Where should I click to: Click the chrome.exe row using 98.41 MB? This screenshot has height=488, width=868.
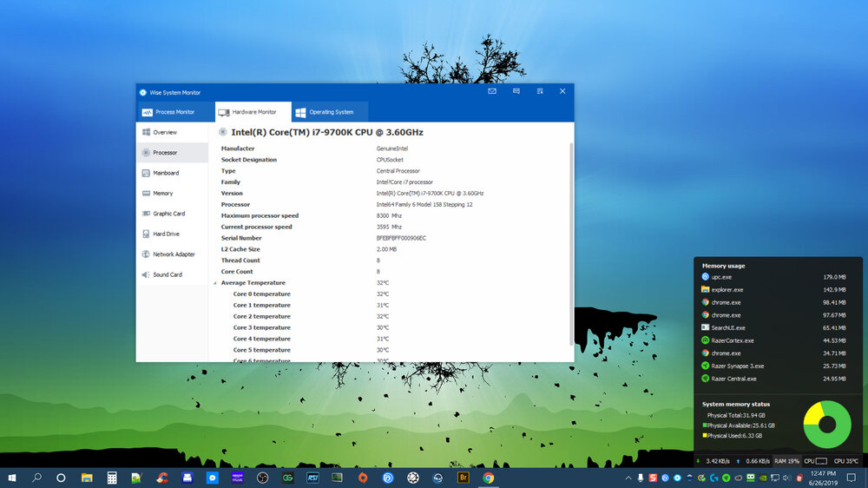(x=773, y=302)
